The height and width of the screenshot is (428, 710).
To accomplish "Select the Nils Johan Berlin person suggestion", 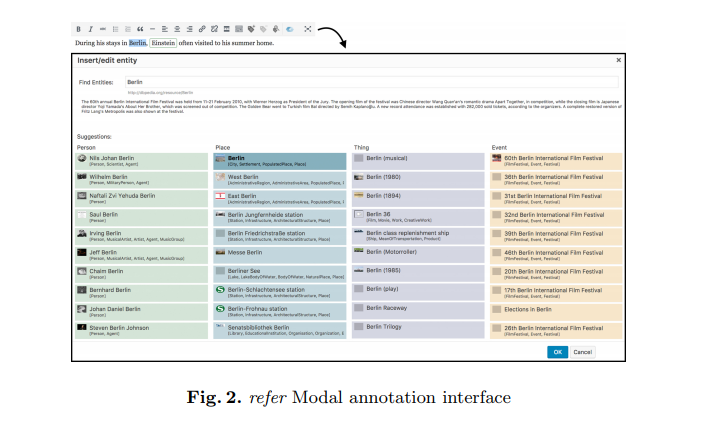I will tap(141, 161).
